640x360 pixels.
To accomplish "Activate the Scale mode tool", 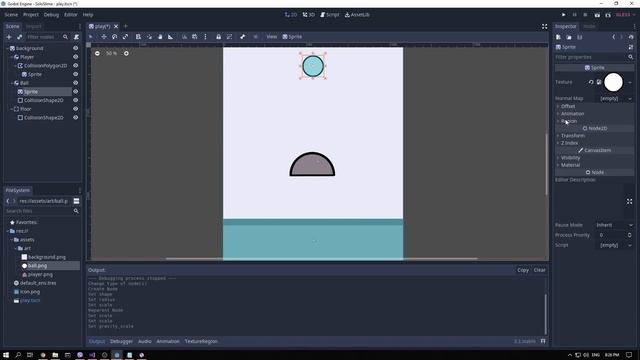I will [x=125, y=37].
